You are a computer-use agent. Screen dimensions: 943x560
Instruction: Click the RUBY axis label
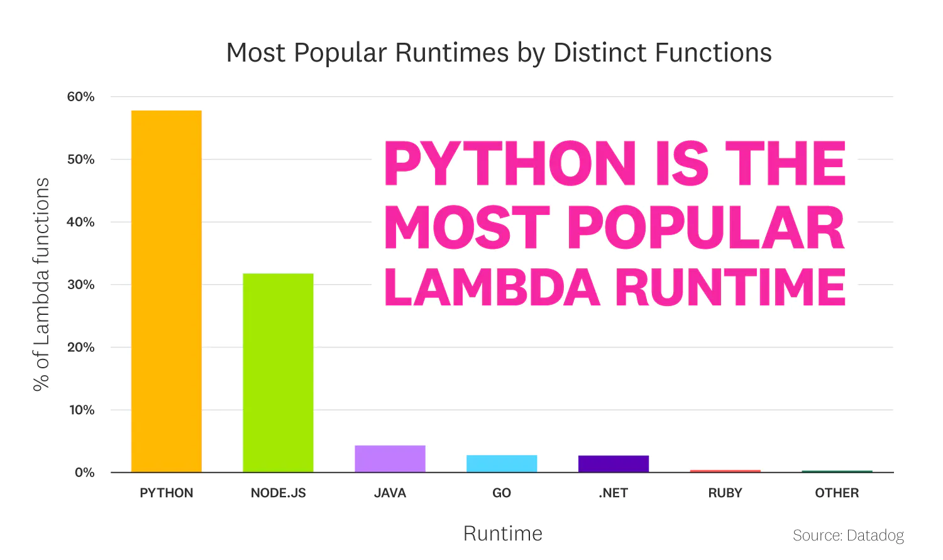tap(725, 493)
